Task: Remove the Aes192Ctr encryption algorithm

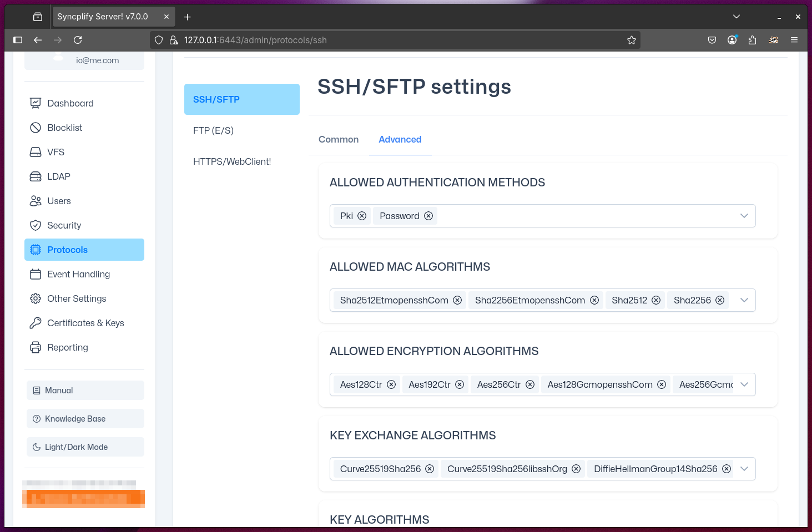Action: coord(459,384)
